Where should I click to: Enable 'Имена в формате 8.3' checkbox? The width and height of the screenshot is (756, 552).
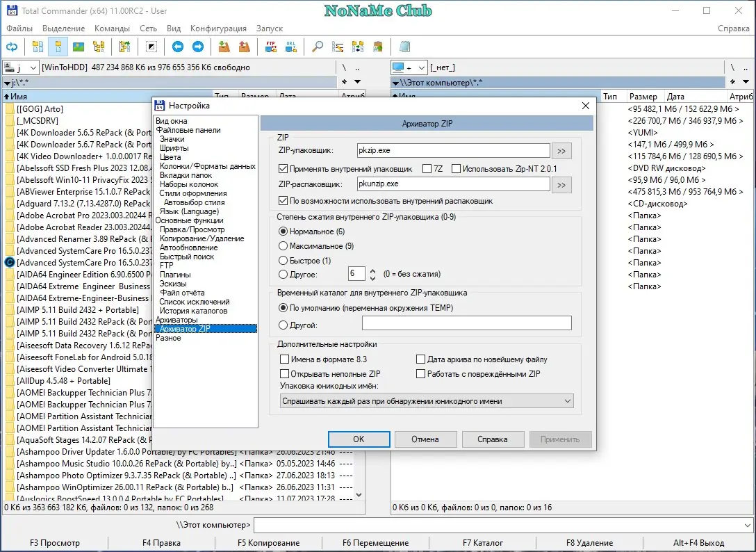pyautogui.click(x=284, y=359)
